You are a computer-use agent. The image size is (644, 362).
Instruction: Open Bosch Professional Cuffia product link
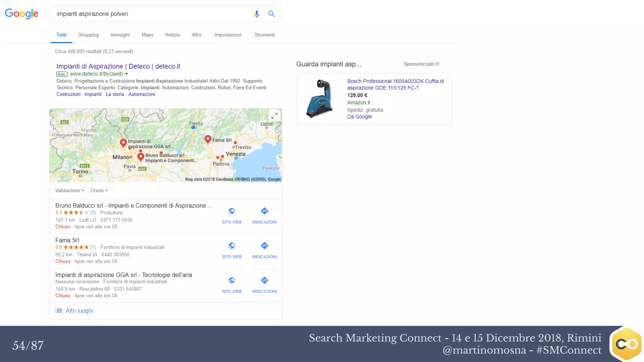coord(396,85)
